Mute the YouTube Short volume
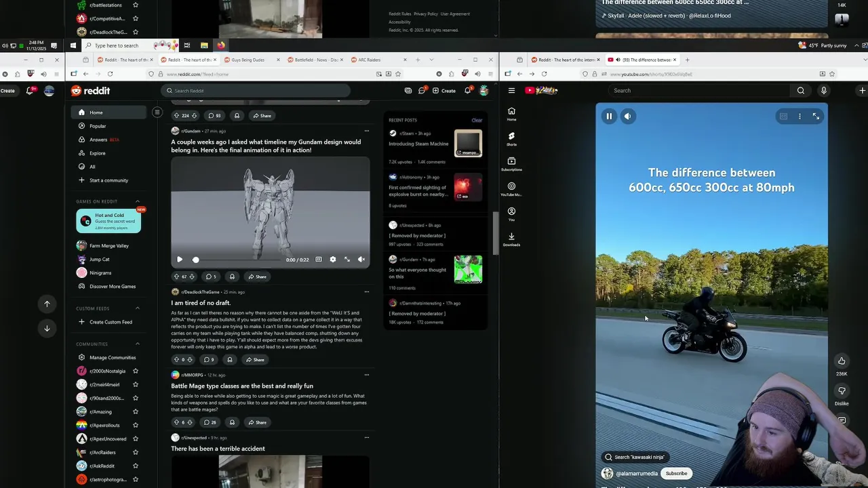Screen dimensions: 868x488 tap(627, 117)
